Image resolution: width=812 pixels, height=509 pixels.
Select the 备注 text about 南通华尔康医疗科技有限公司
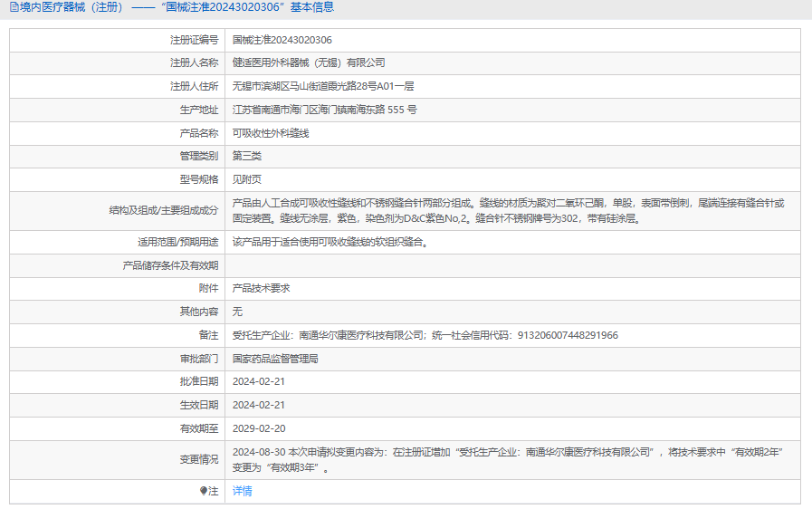pyautogui.click(x=425, y=335)
